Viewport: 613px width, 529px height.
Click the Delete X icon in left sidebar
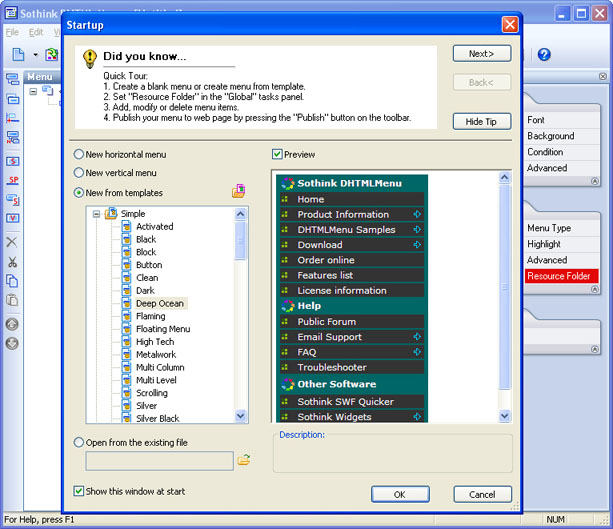coord(13,242)
